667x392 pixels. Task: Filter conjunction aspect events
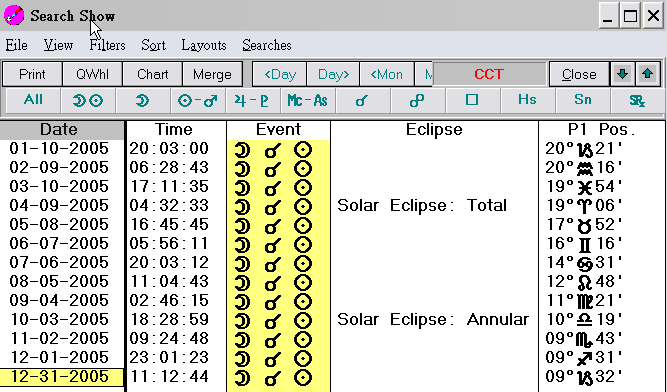point(362,101)
